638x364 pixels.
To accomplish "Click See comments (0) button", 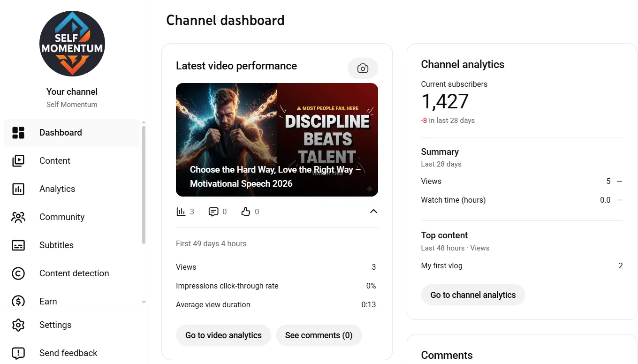I will [319, 335].
